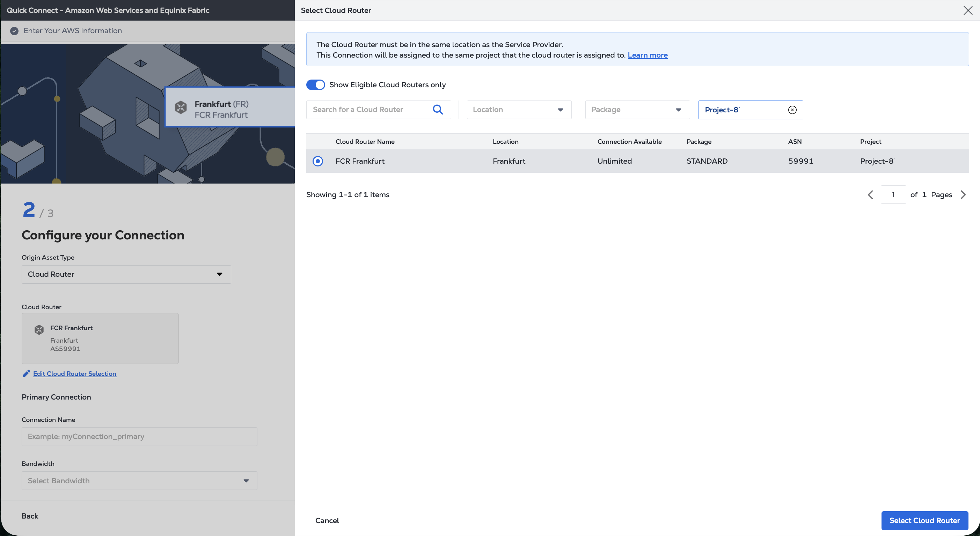Open the Location filter dropdown
Screen dimensions: 980x536
[519, 110]
